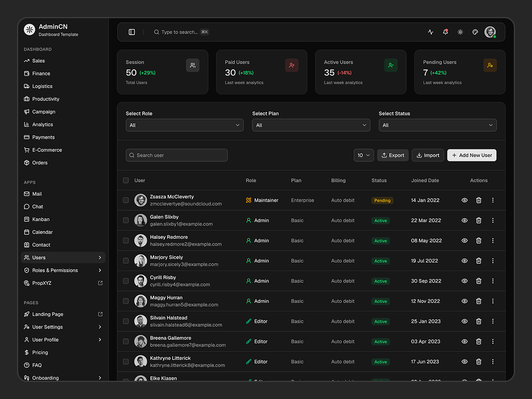Viewport: 532px width, 399px height.
Task: Open more actions for Silvain Halstead
Action: 493,321
